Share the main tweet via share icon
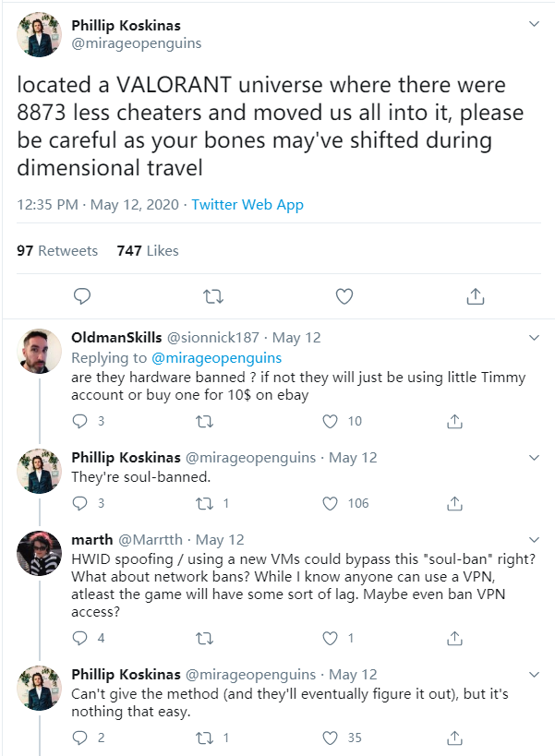The image size is (555, 756). pyautogui.click(x=476, y=296)
